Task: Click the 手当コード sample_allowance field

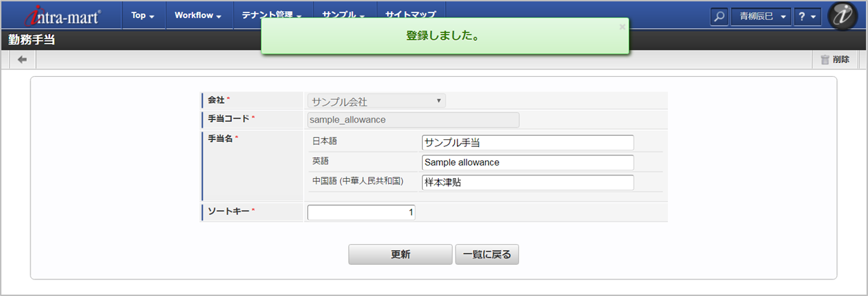Action: (x=413, y=119)
